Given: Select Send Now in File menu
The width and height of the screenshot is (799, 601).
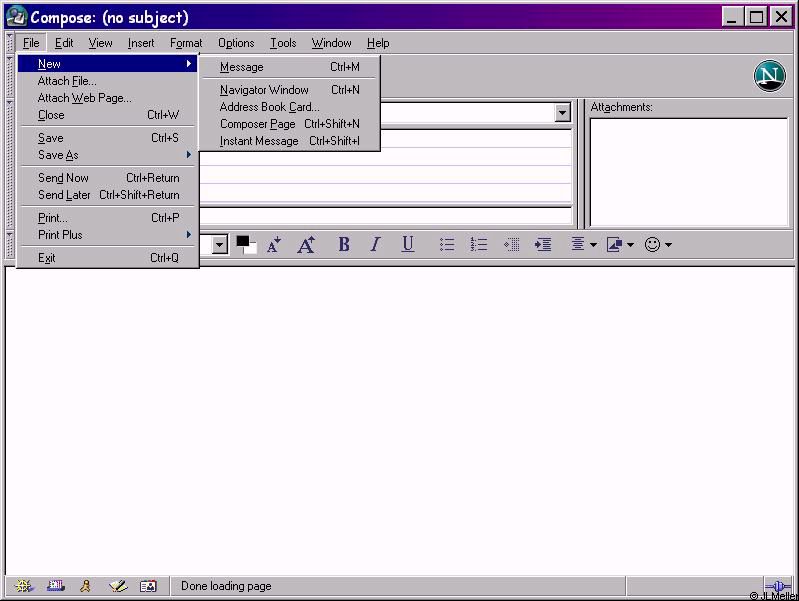Looking at the screenshot, I should [108, 178].
